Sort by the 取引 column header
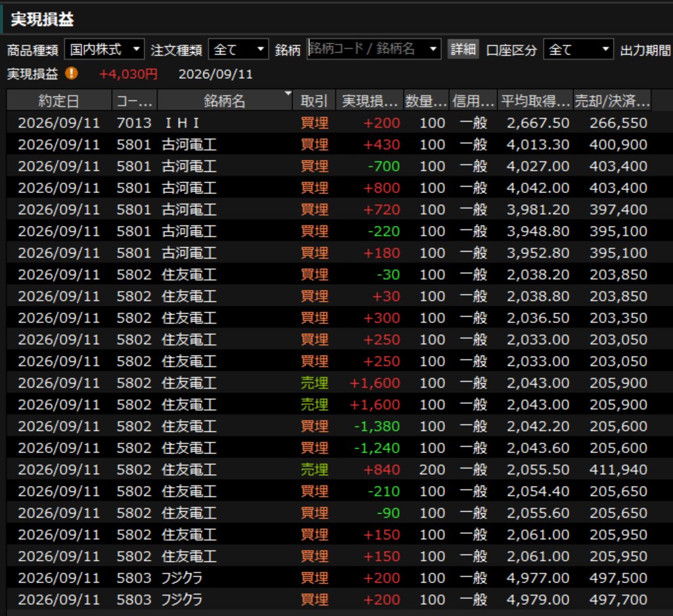The image size is (673, 616). (x=313, y=101)
